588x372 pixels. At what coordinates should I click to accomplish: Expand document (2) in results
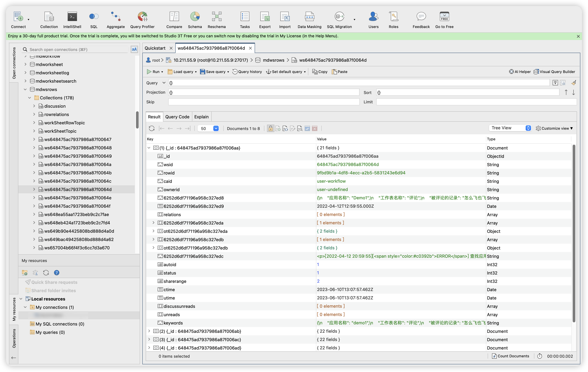(149, 331)
